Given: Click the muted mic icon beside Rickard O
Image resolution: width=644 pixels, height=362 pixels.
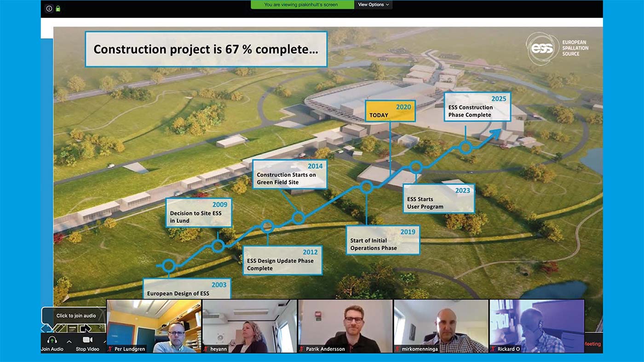Looking at the screenshot, I should [493, 349].
